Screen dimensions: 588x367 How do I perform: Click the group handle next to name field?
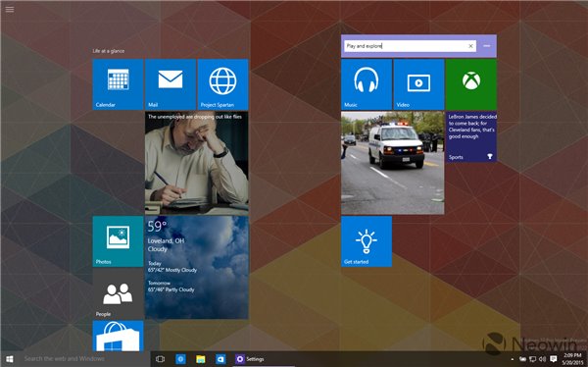click(487, 46)
